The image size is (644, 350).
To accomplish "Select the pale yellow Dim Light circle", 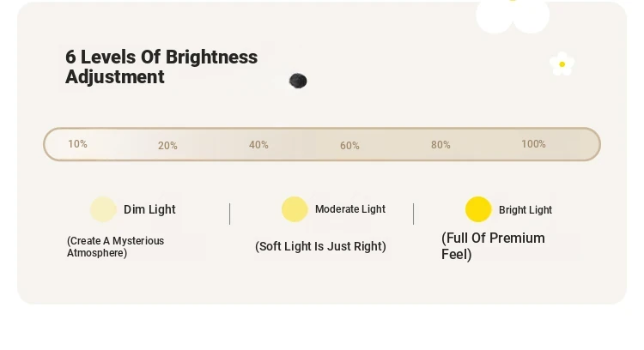I will pyautogui.click(x=103, y=209).
